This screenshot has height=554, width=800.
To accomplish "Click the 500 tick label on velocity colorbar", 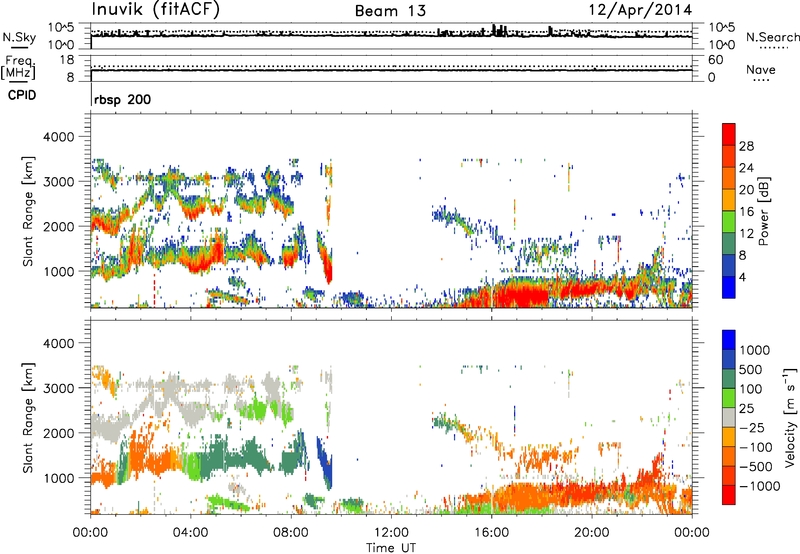I will pyautogui.click(x=751, y=369).
